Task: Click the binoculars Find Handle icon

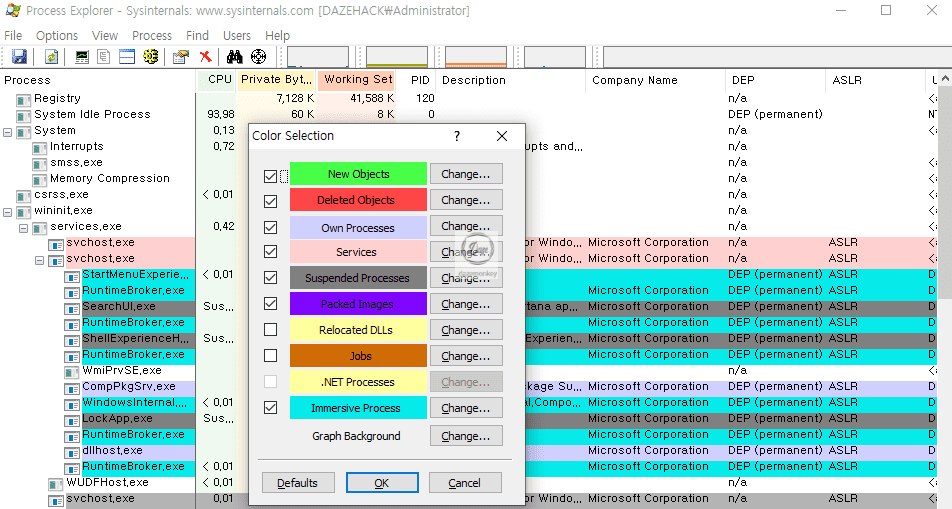Action: (234, 56)
